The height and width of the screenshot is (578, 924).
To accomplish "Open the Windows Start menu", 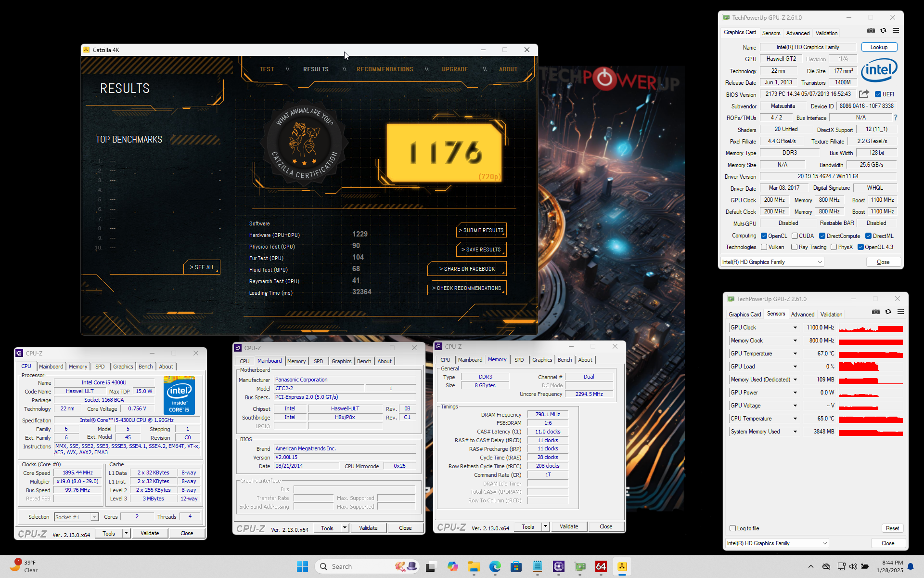I will (x=302, y=566).
